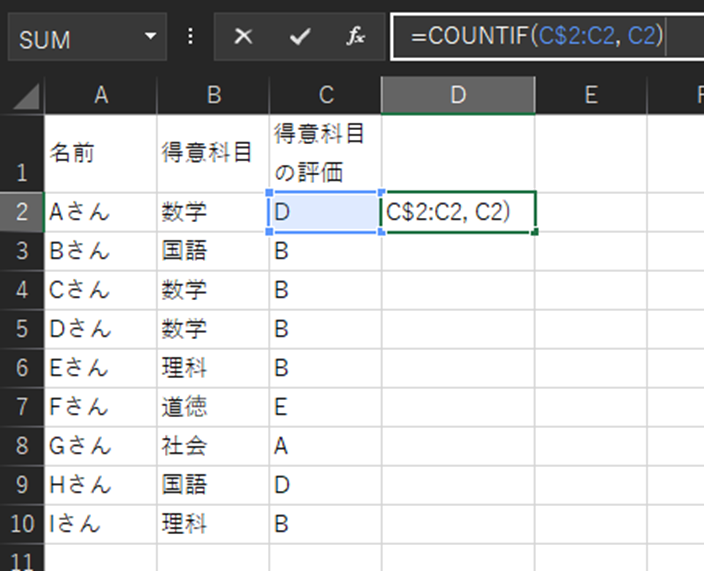This screenshot has height=571, width=704.
Task: Click the Select All corner triangle
Action: tap(23, 96)
